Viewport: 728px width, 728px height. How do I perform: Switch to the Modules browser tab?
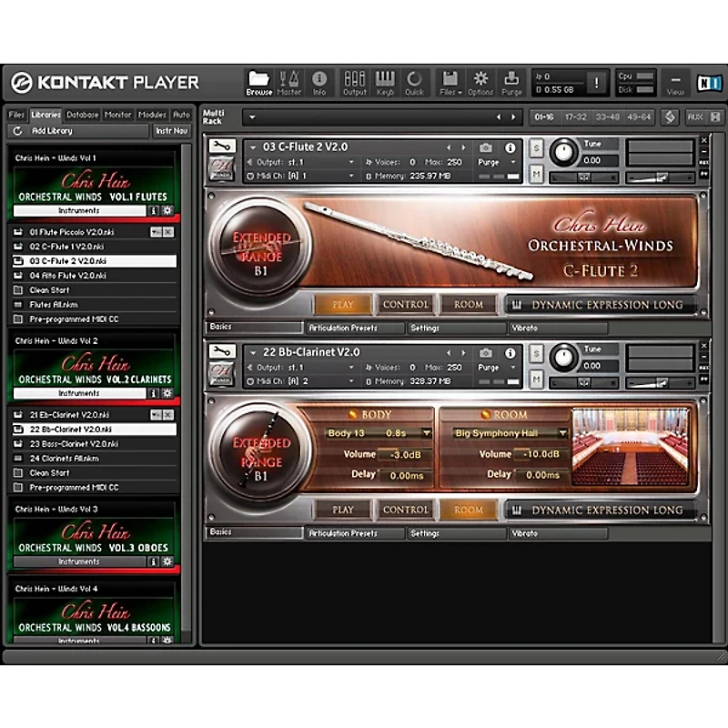point(152,115)
